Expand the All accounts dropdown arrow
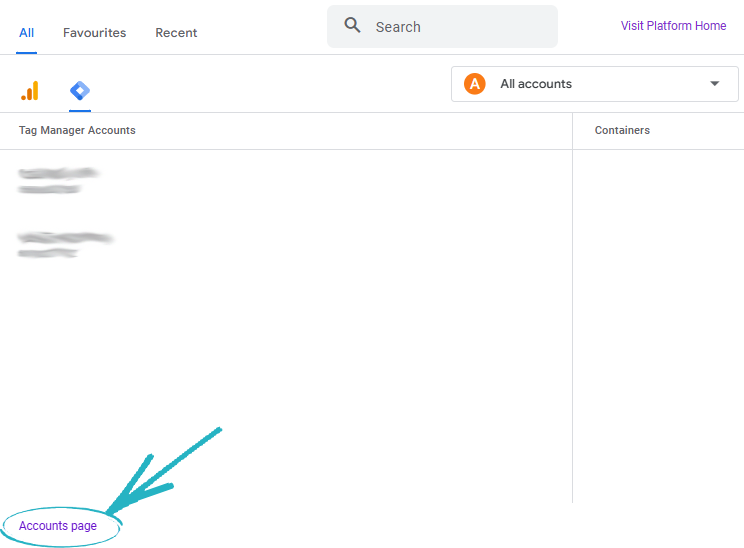 [714, 84]
